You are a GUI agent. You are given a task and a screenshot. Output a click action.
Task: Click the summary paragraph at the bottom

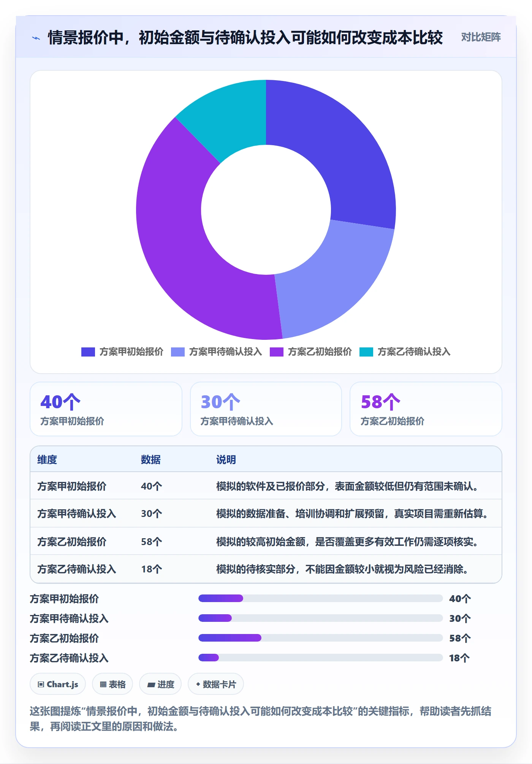[261, 719]
